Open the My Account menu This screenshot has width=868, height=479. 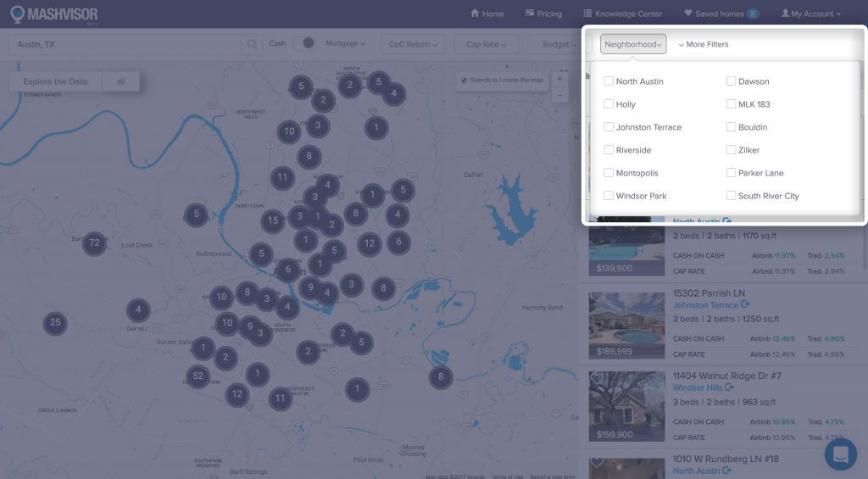pyautogui.click(x=811, y=14)
